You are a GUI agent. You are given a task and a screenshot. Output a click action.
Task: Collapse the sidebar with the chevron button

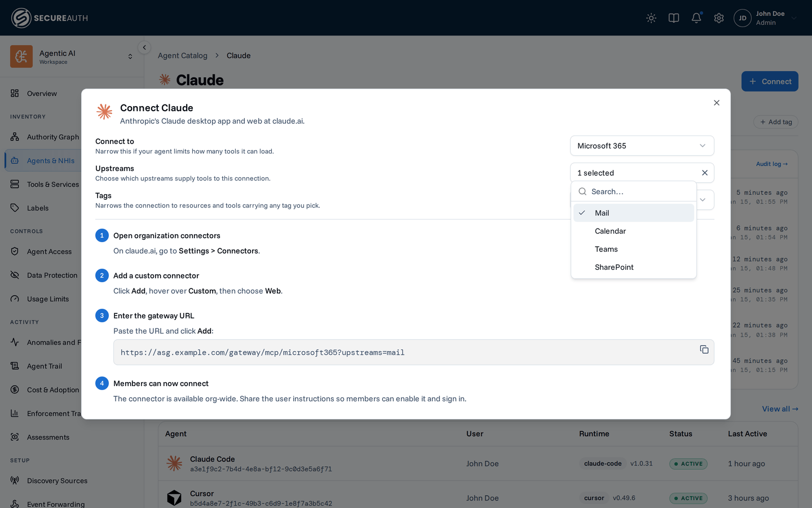[x=144, y=48]
